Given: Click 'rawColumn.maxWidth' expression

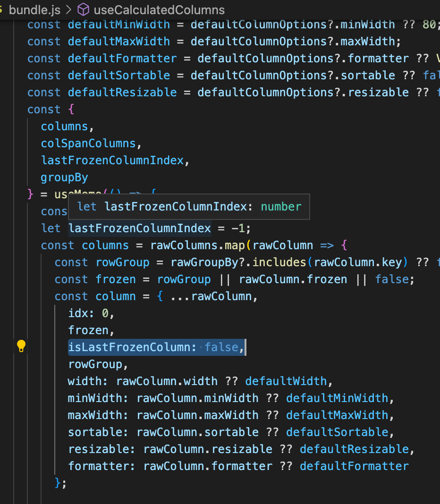Looking at the screenshot, I should (x=197, y=416).
